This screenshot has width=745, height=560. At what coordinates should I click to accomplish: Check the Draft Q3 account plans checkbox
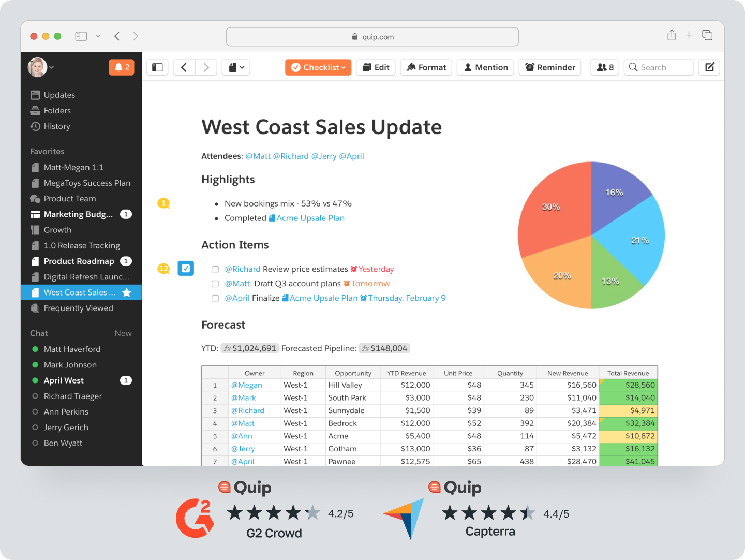click(x=215, y=284)
